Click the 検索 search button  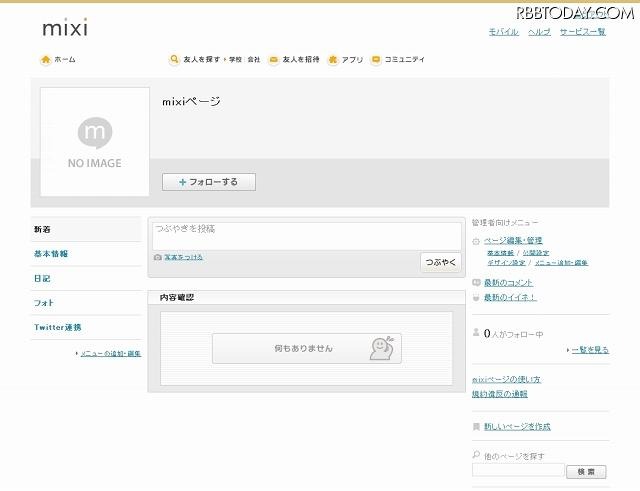point(586,472)
